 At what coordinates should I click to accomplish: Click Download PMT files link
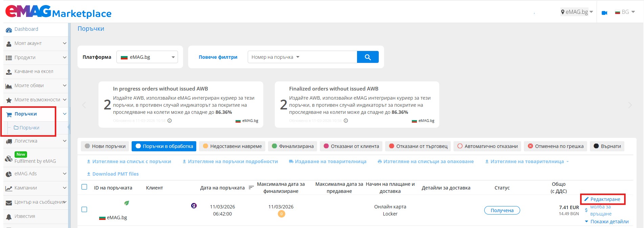point(113,174)
